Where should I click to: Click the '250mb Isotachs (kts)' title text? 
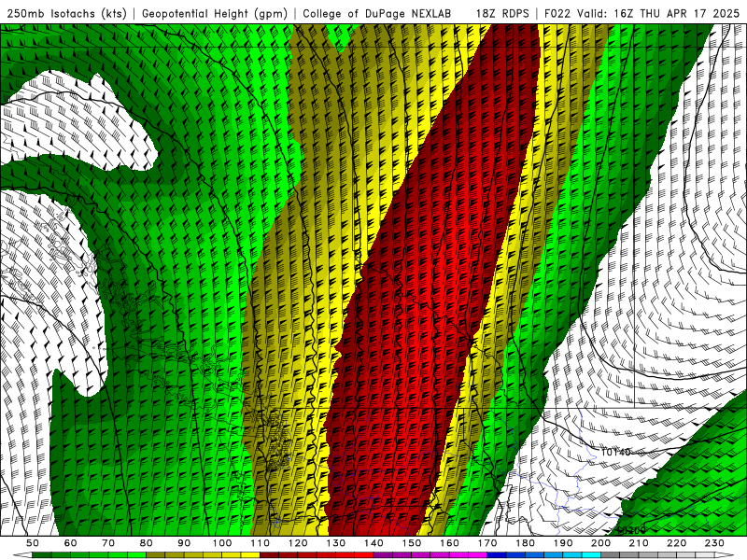pyautogui.click(x=66, y=13)
